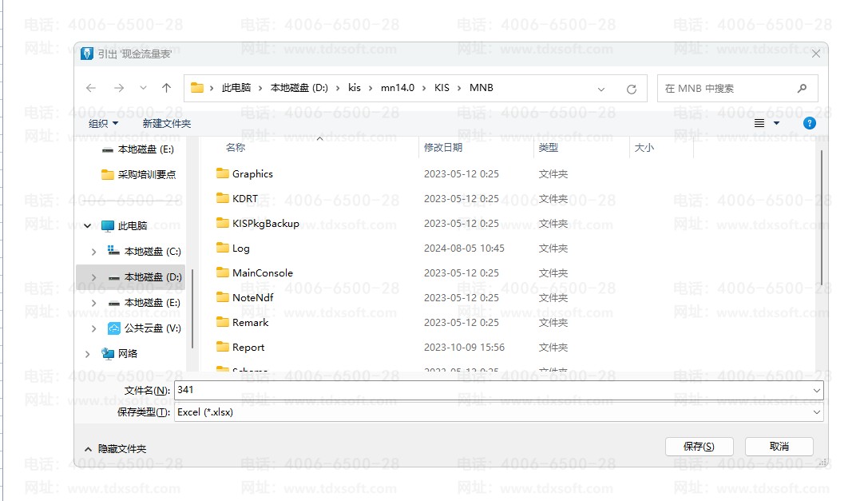Go up one folder level
The height and width of the screenshot is (501, 868).
[166, 89]
